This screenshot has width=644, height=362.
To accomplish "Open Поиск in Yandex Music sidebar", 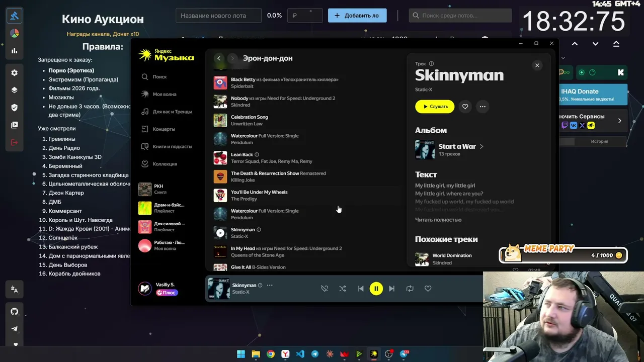I will [x=154, y=77].
